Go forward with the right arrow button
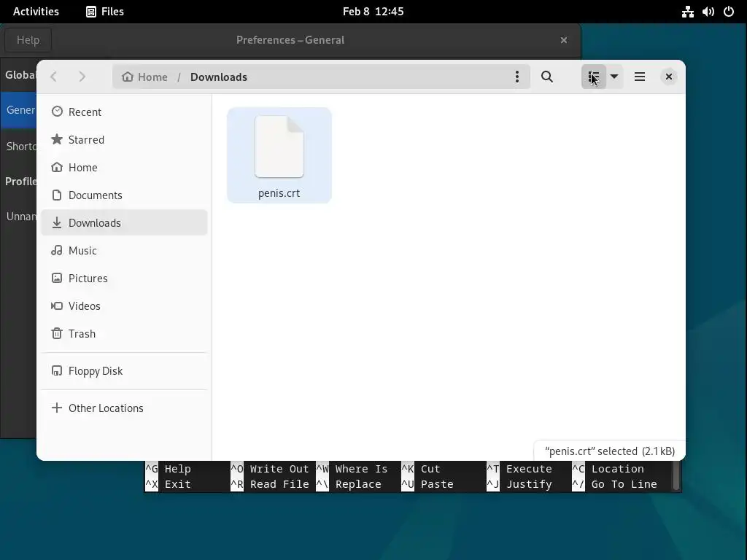Viewport: 747px width, 560px height. (x=82, y=77)
